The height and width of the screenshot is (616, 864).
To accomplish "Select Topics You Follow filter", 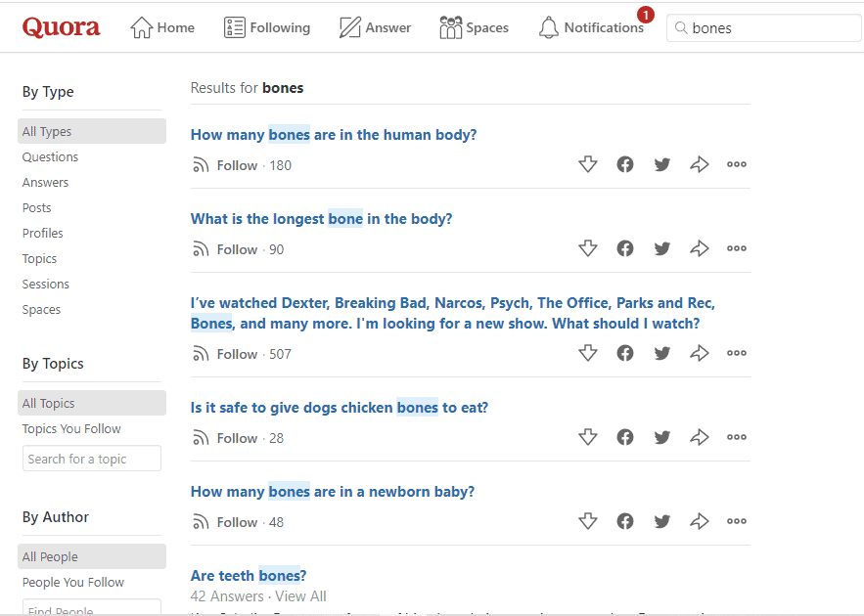I will point(71,428).
